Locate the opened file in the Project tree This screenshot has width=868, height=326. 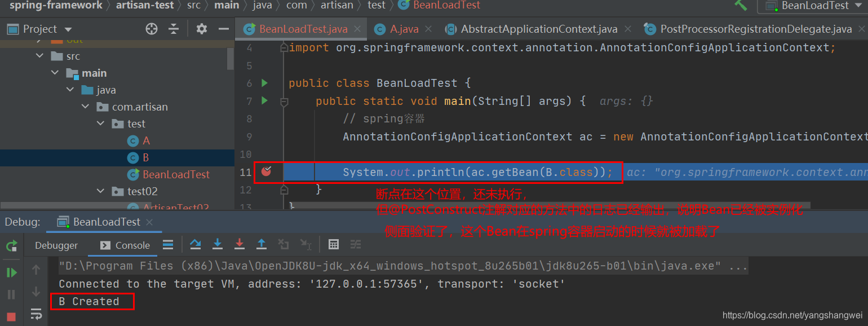tap(151, 29)
